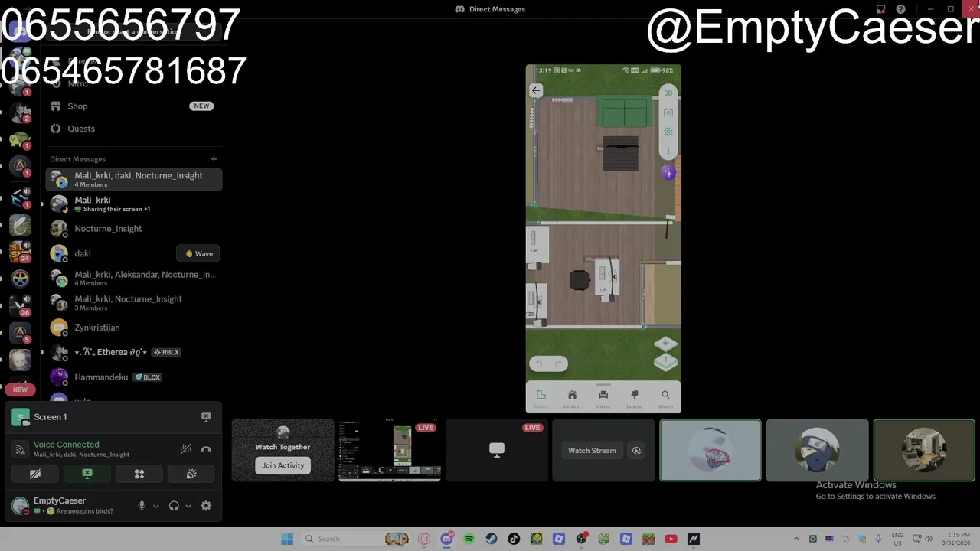Open three-dot more menu in stream
980x551 pixels.
click(x=668, y=151)
